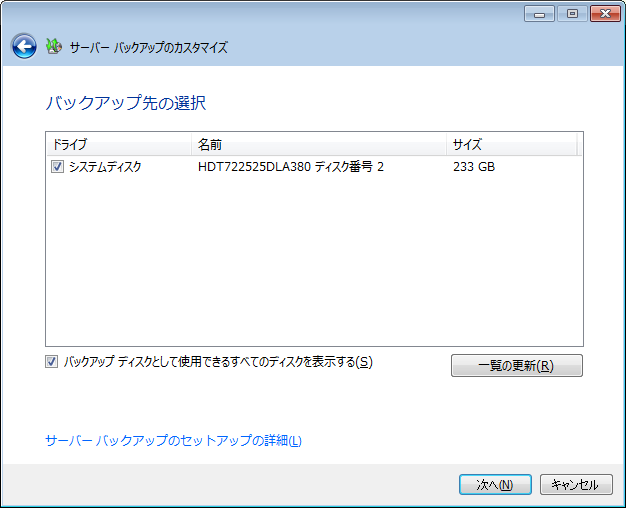The image size is (626, 508).
Task: Click 一覧の更新(R) refresh list button
Action: pos(517,365)
